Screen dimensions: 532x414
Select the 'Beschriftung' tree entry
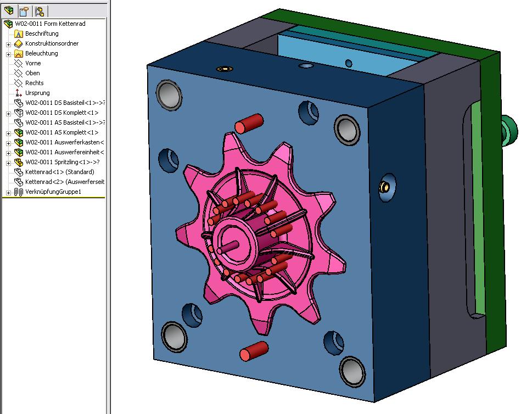pyautogui.click(x=42, y=33)
